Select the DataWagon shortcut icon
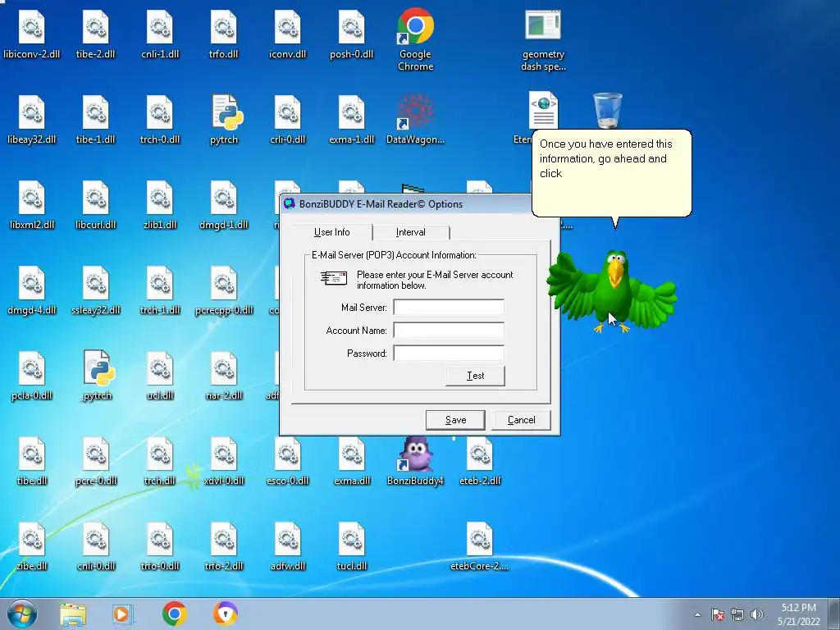The image size is (840, 630). coord(415,119)
